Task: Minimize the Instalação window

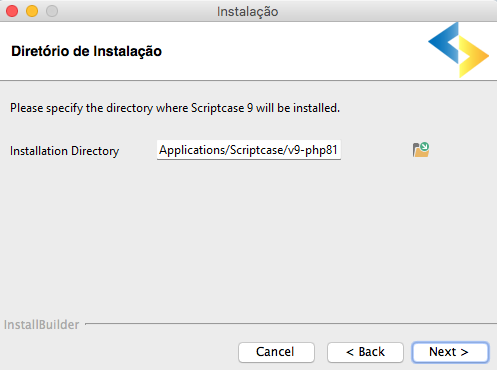Action: [32, 11]
